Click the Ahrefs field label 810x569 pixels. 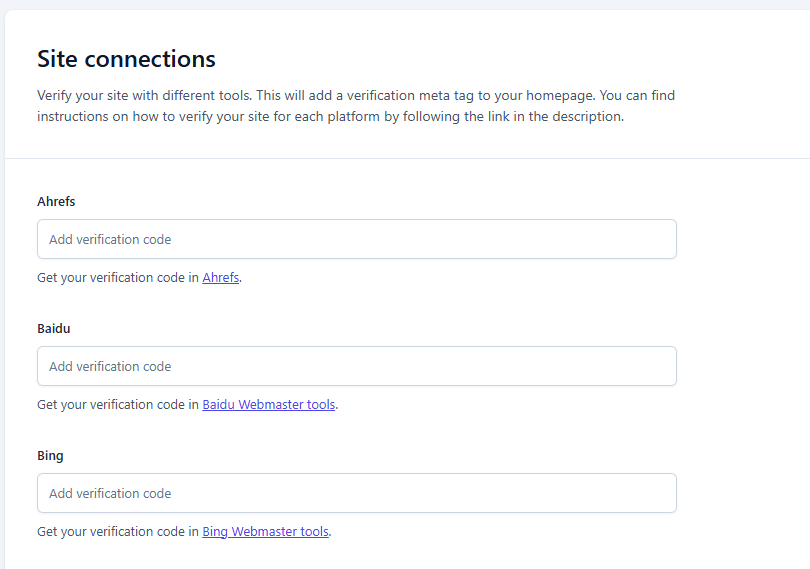coord(56,202)
